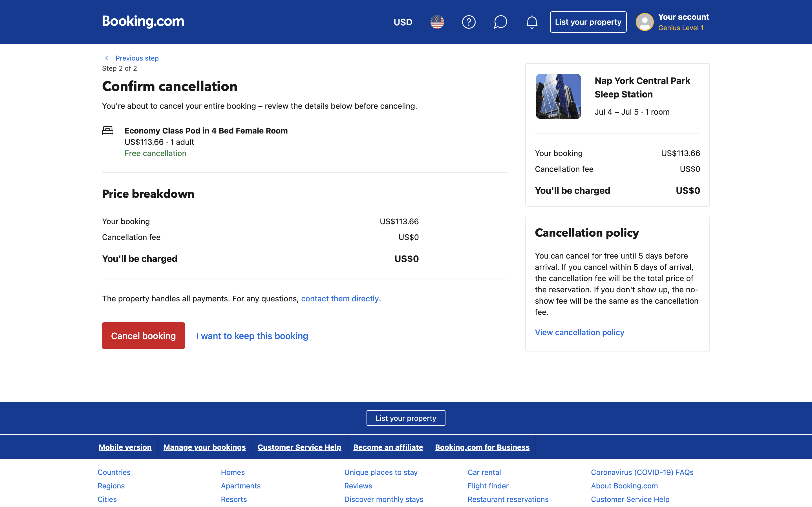Open View cancellation policy link

click(x=579, y=332)
